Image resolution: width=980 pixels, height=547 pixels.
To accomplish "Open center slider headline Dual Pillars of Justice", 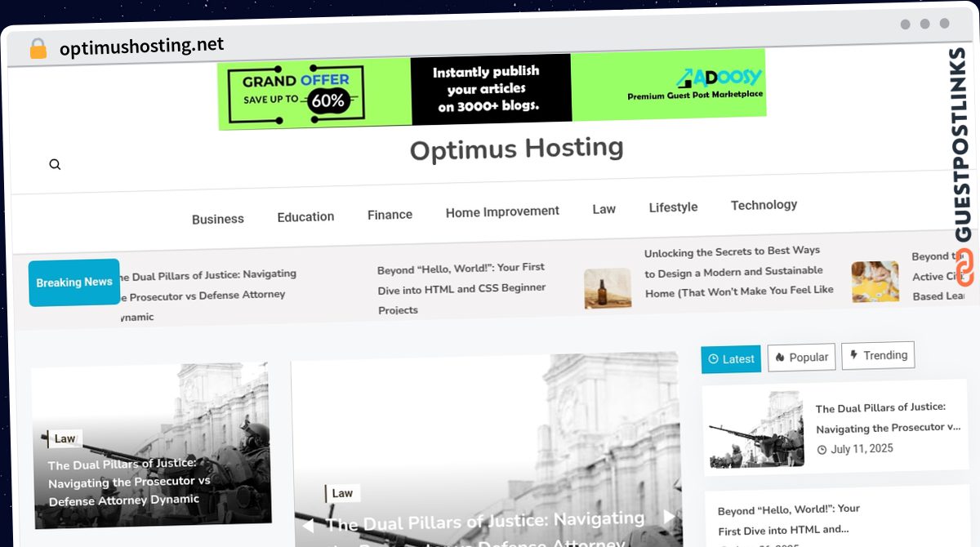I will [485, 531].
